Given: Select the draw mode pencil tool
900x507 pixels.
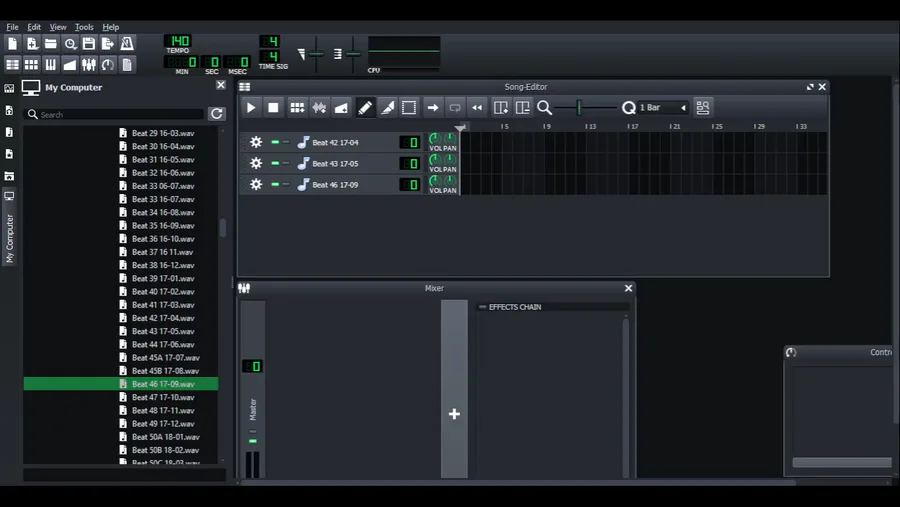Looking at the screenshot, I should pos(364,107).
